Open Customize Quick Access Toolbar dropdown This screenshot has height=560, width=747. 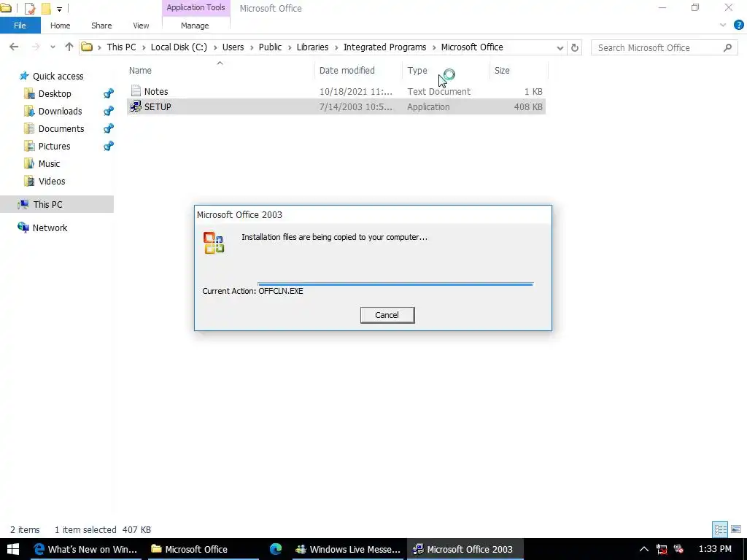pos(59,9)
